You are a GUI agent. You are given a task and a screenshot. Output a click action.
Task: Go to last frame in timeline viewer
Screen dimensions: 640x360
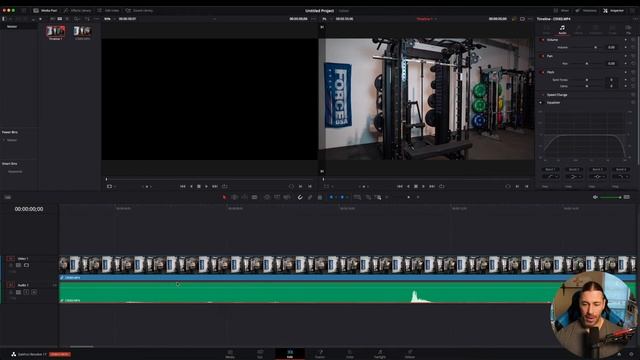432,187
